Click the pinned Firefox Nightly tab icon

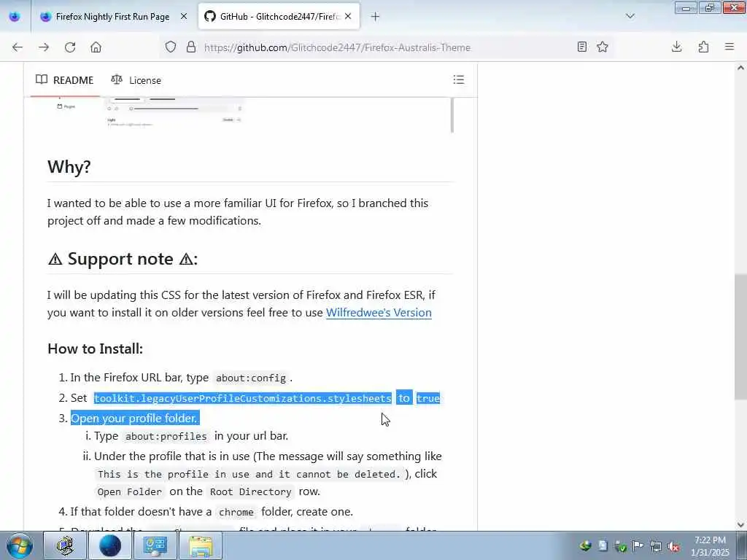[15, 17]
